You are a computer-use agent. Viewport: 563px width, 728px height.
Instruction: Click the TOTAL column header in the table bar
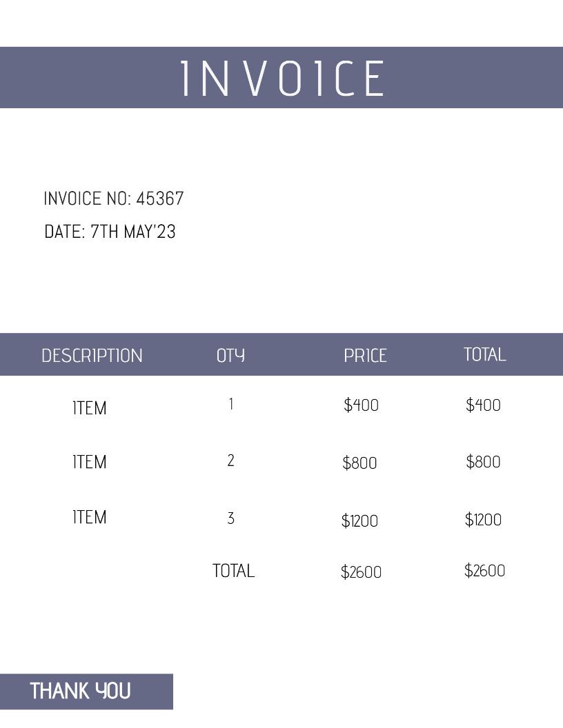tap(484, 354)
